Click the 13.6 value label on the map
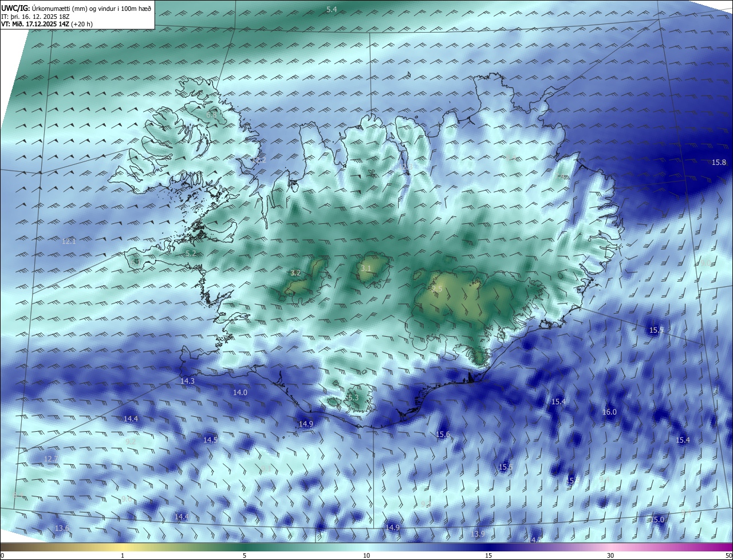This screenshot has height=560, width=733. click(x=62, y=527)
